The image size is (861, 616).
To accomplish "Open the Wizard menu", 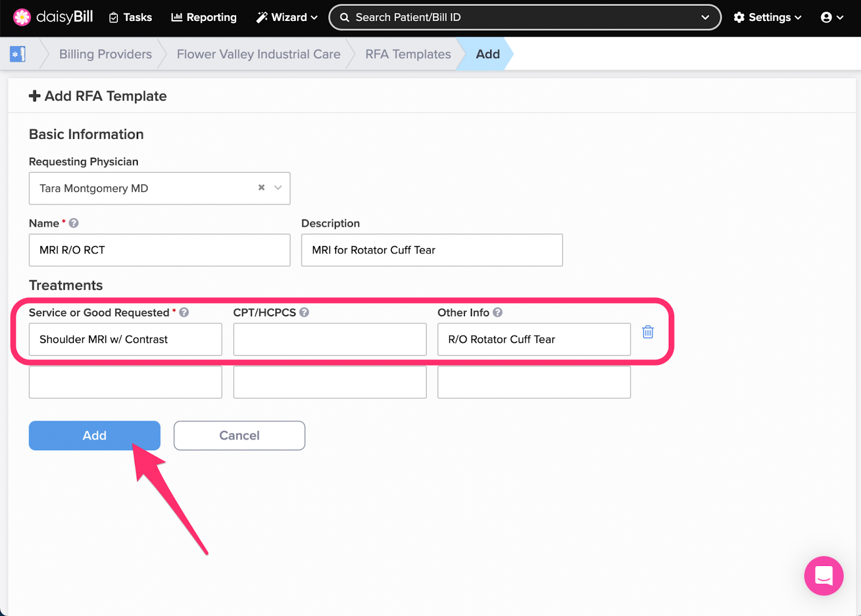I will coord(287,17).
